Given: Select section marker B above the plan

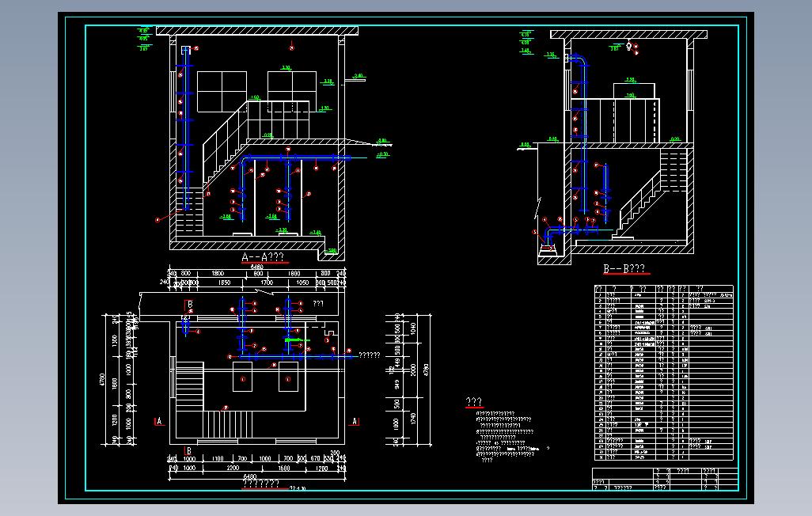Looking at the screenshot, I should click(x=190, y=305).
